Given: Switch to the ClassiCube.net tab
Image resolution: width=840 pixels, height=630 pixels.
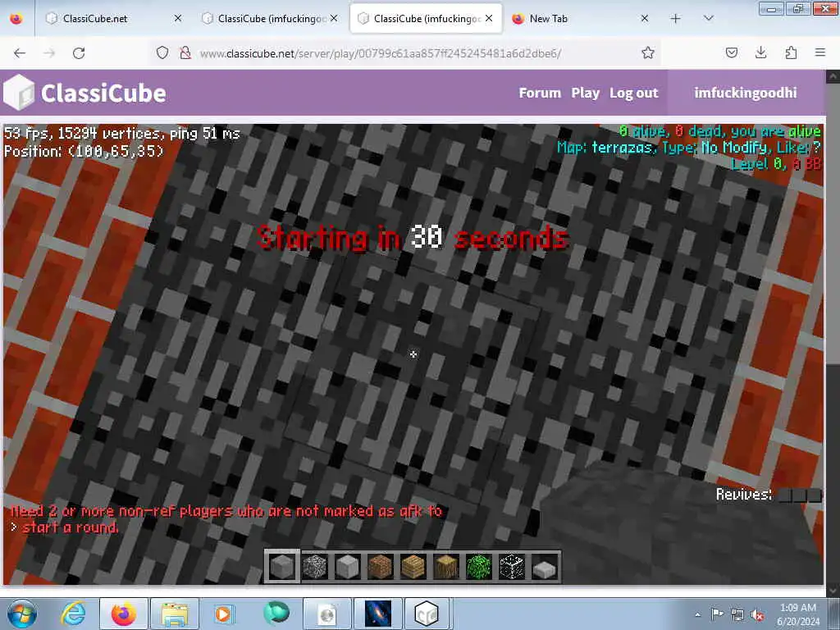Looking at the screenshot, I should [107, 18].
